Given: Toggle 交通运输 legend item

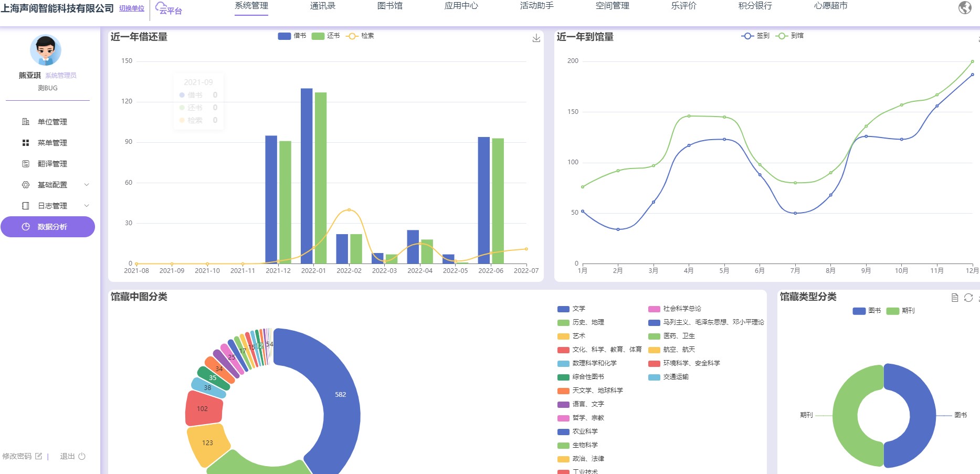Looking at the screenshot, I should (668, 377).
